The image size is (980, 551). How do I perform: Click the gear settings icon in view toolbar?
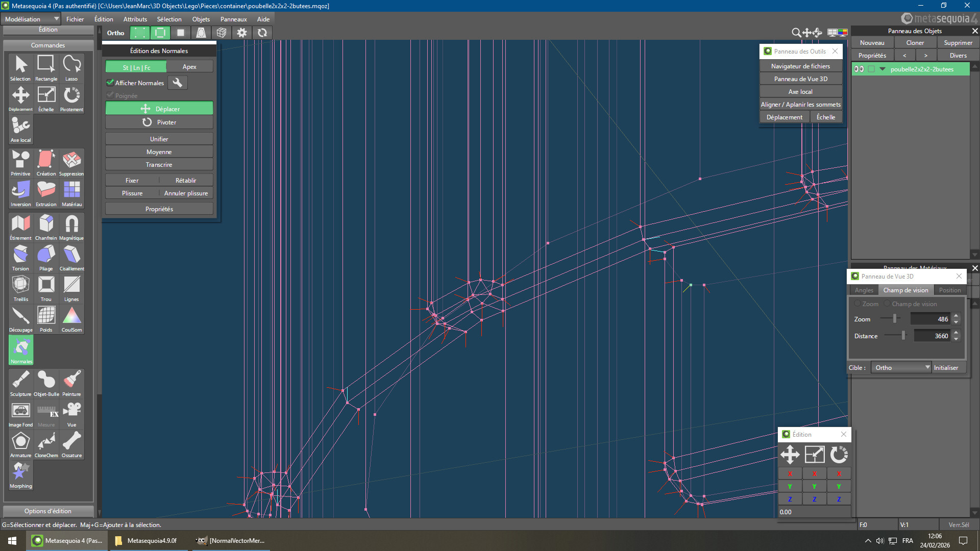[x=241, y=33]
